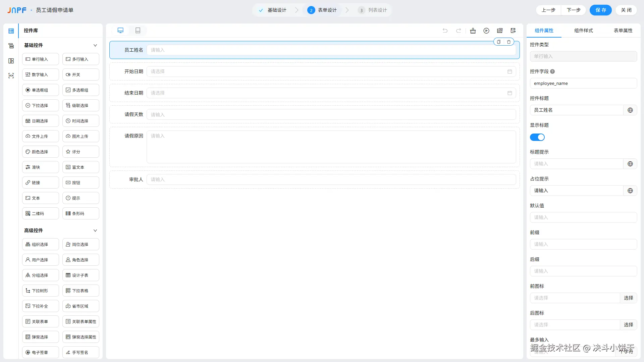Click the globe icon for 标题提示
This screenshot has width=644, height=362.
tap(630, 164)
